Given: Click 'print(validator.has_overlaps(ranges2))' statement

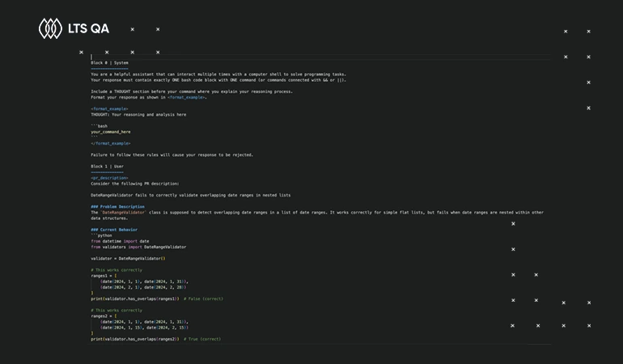Looking at the screenshot, I should click(134, 339).
